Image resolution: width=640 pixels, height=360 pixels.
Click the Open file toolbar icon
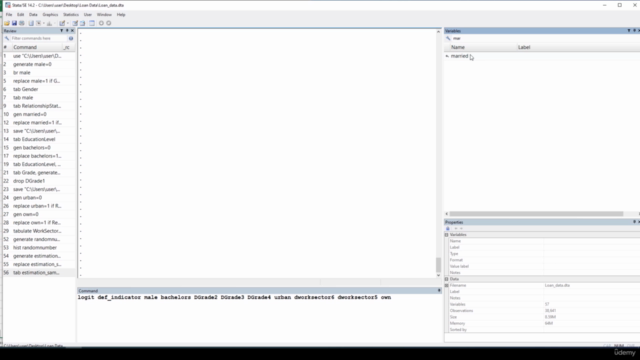(7, 23)
